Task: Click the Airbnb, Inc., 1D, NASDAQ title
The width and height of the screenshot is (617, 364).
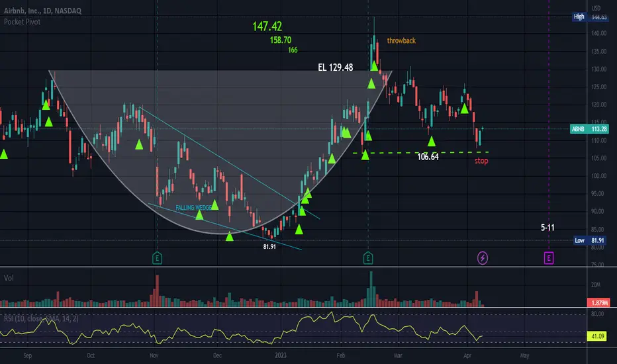Action: (x=42, y=11)
